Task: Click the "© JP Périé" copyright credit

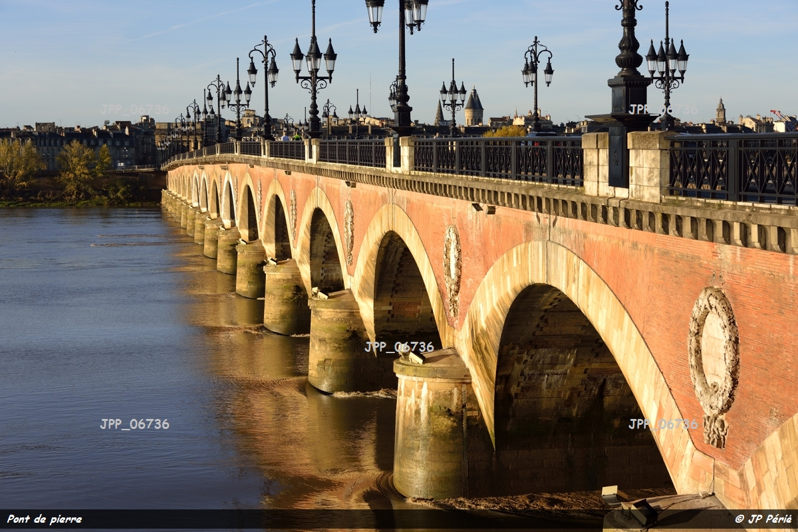Action: click(x=763, y=519)
